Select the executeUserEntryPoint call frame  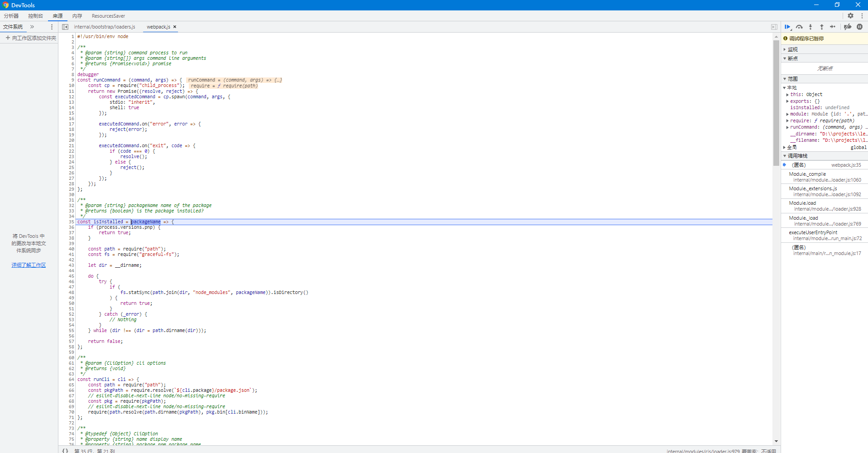coord(824,235)
